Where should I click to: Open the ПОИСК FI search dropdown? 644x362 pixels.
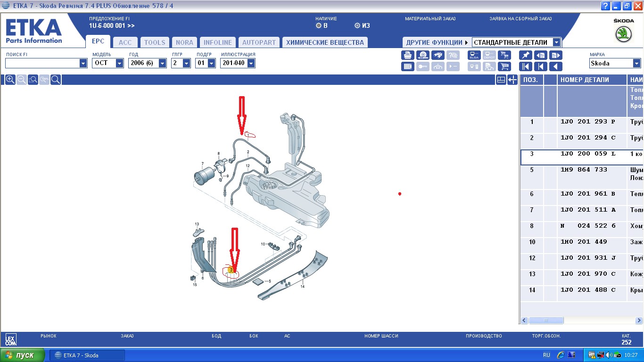tap(83, 63)
